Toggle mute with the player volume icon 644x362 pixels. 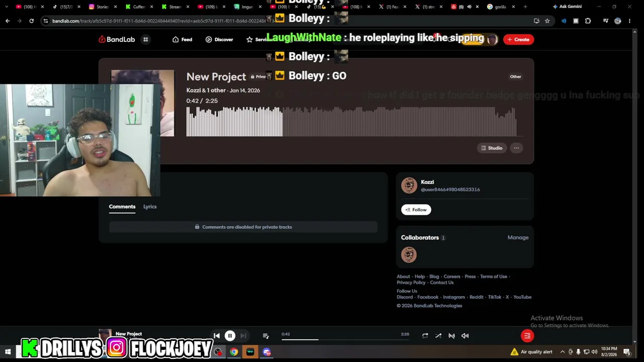(465, 336)
